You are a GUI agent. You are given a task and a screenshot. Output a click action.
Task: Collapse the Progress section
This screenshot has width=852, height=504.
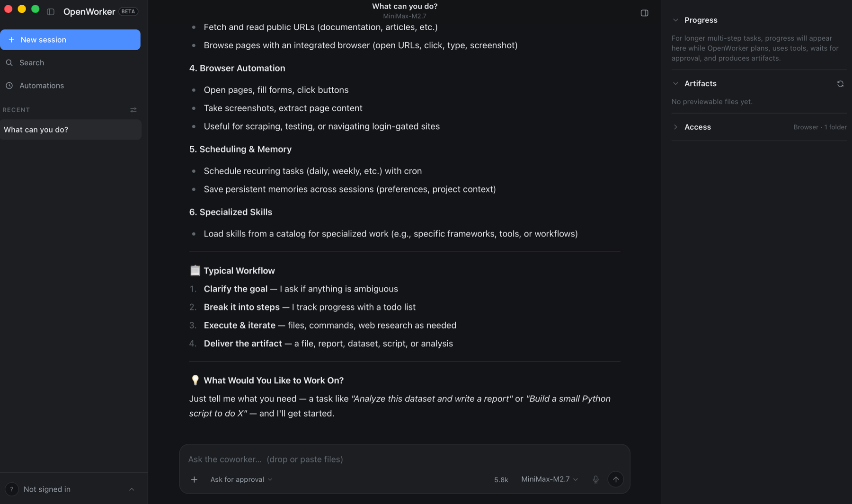[675, 20]
